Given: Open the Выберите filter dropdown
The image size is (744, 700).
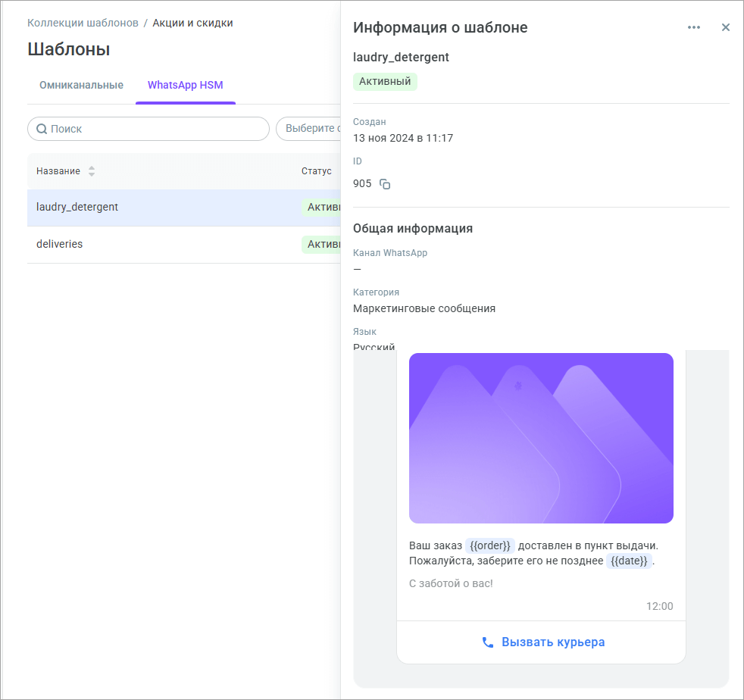Looking at the screenshot, I should tap(308, 129).
